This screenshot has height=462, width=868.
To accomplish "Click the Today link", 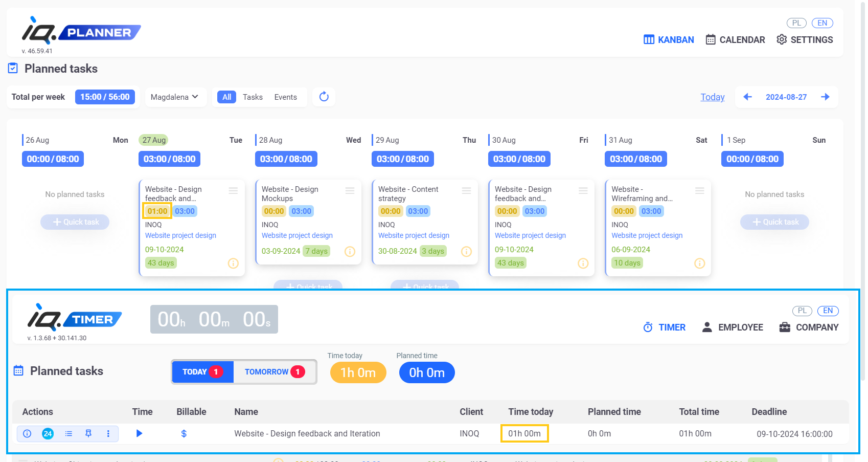I will pos(712,97).
